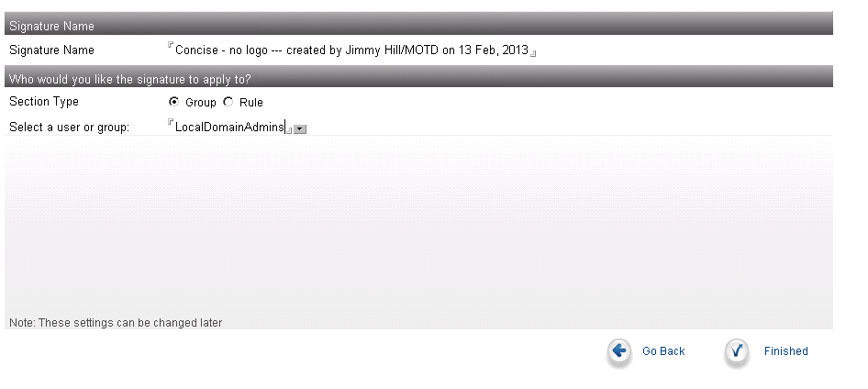Click the Signature Name text field value

[x=351, y=50]
